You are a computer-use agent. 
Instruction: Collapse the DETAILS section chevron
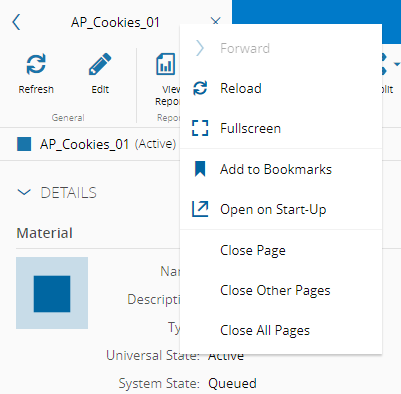24,192
